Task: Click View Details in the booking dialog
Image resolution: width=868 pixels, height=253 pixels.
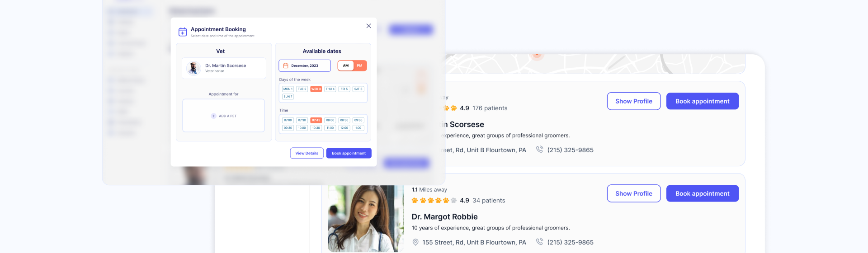Action: coord(307,154)
